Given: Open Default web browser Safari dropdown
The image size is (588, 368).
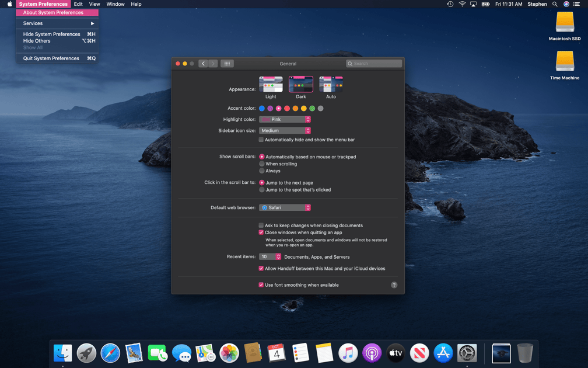Looking at the screenshot, I should pos(285,208).
